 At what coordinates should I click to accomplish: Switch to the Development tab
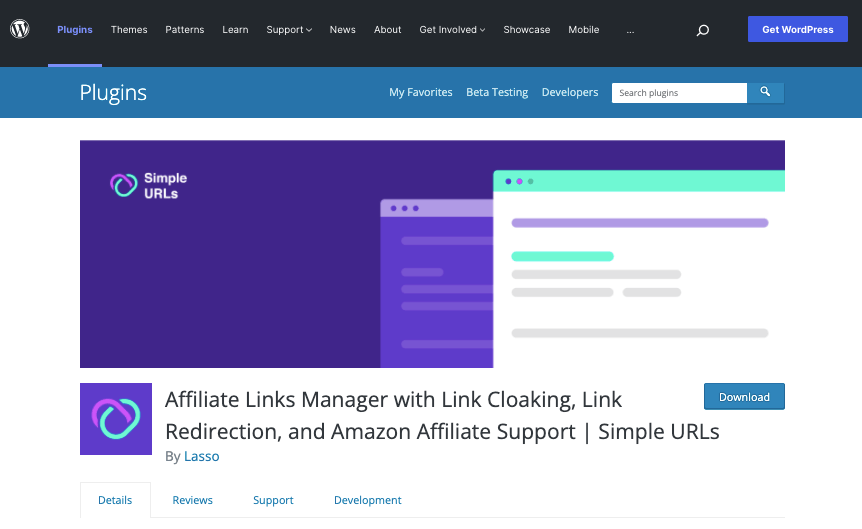coord(368,500)
